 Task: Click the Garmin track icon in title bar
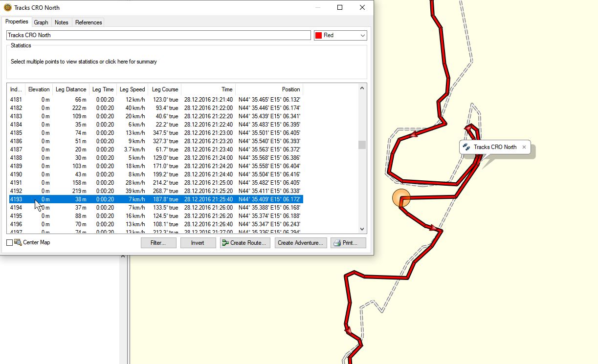[x=7, y=8]
